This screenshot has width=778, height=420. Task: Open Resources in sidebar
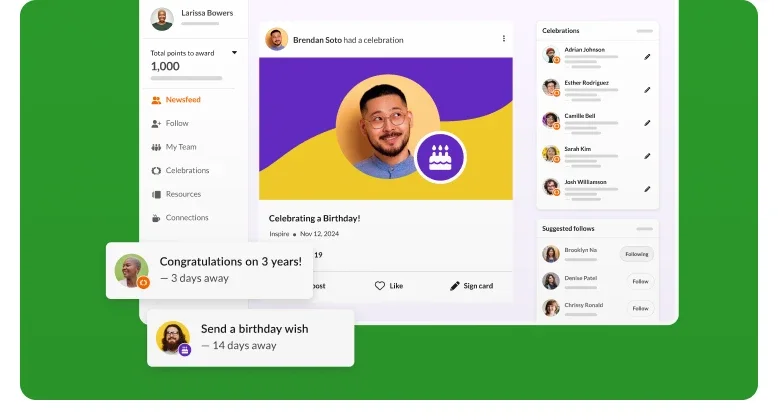point(182,194)
